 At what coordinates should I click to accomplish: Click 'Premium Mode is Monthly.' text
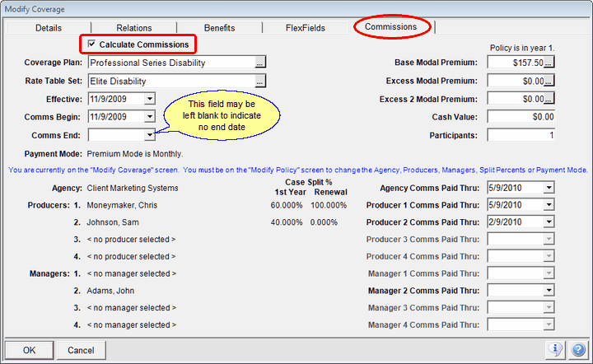(x=135, y=154)
